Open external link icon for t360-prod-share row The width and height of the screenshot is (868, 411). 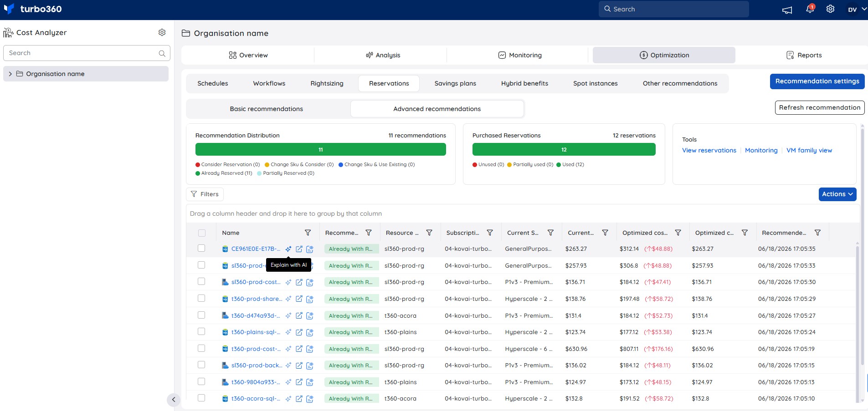[299, 299]
